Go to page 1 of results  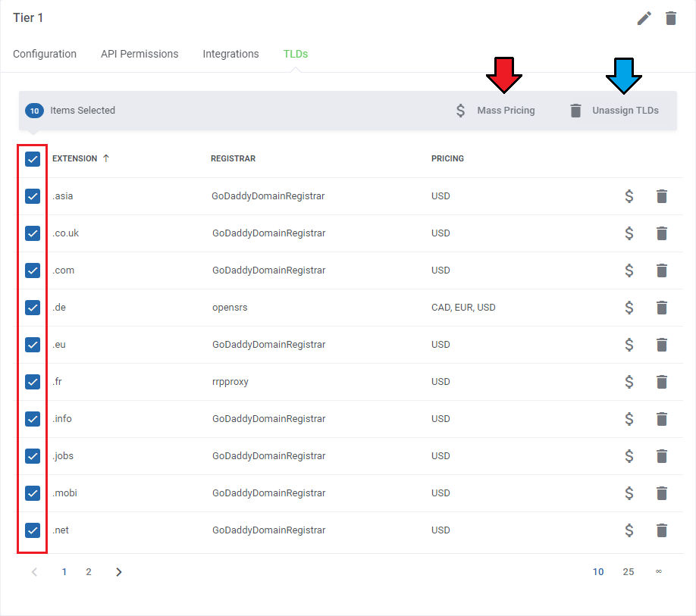point(64,572)
